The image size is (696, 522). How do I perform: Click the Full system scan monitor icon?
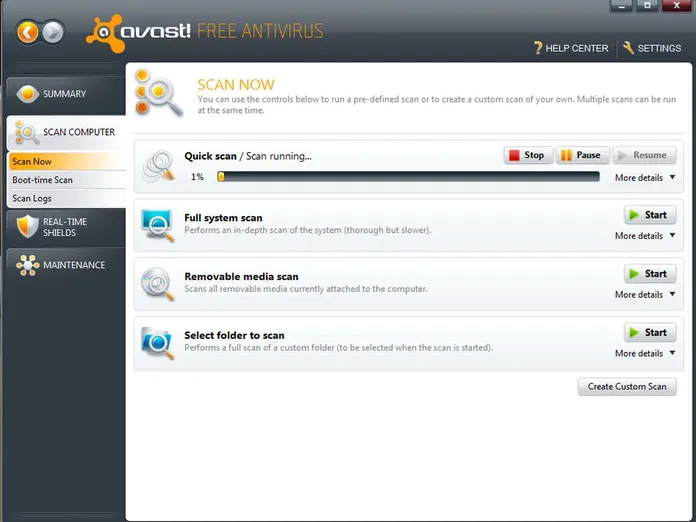coord(159,223)
